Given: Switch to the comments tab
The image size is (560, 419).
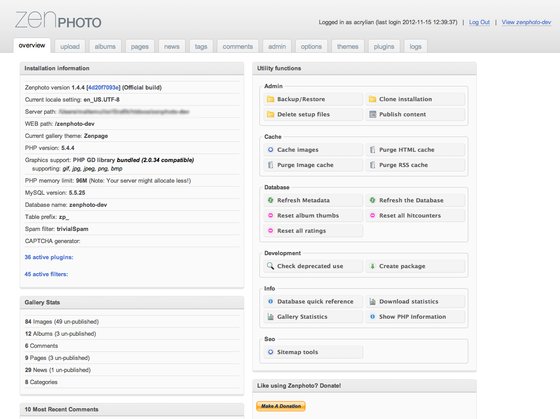Looking at the screenshot, I should [238, 46].
